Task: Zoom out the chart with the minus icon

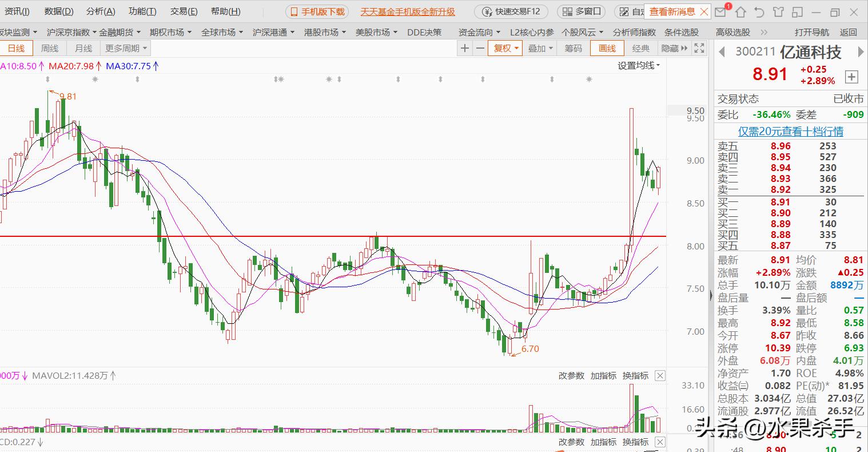Action: pos(481,48)
